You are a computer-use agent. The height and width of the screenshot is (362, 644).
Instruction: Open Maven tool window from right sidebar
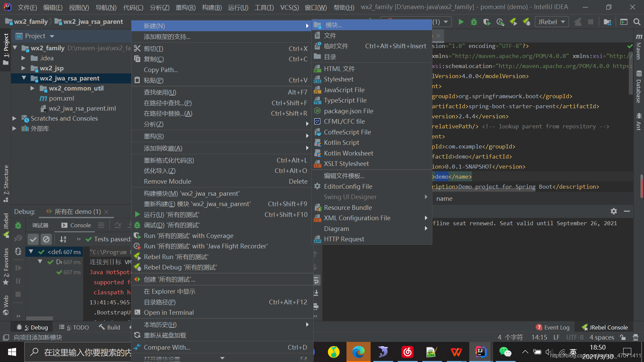(x=639, y=47)
